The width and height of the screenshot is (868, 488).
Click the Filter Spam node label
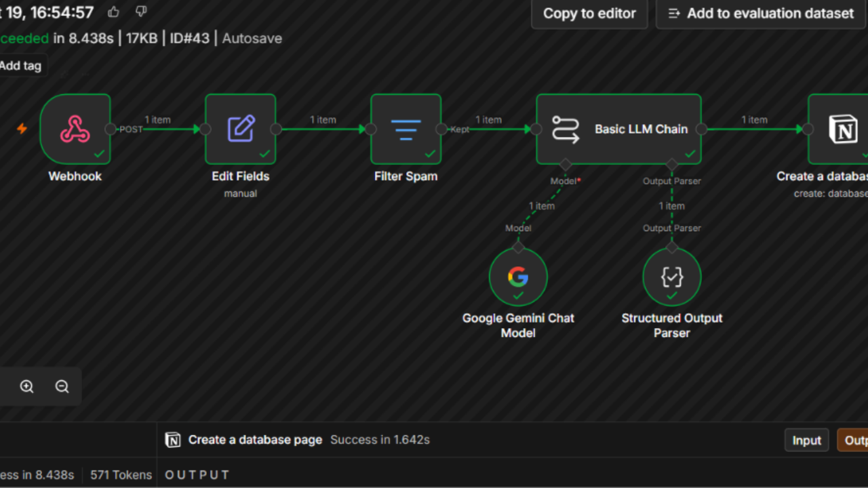(406, 176)
